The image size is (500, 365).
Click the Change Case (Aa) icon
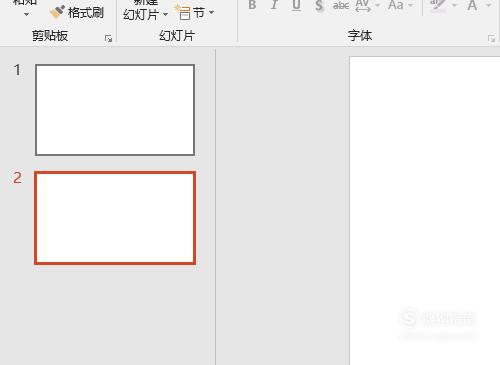coord(395,5)
